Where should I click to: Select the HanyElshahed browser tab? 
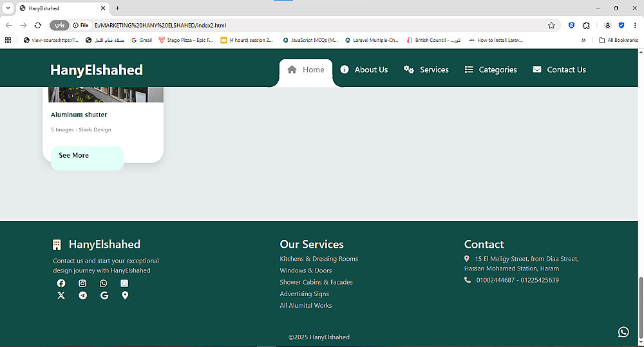(x=62, y=8)
